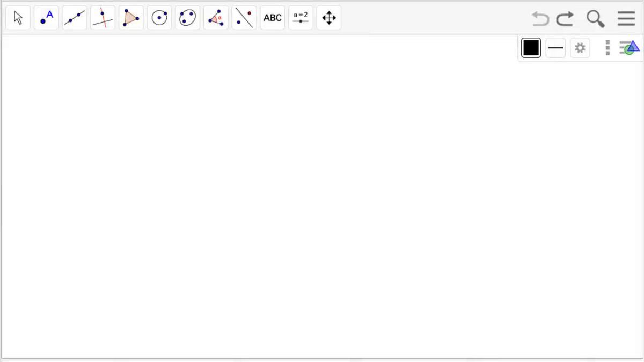Image resolution: width=644 pixels, height=362 pixels.
Task: Open the hamburger main menu
Action: (626, 19)
